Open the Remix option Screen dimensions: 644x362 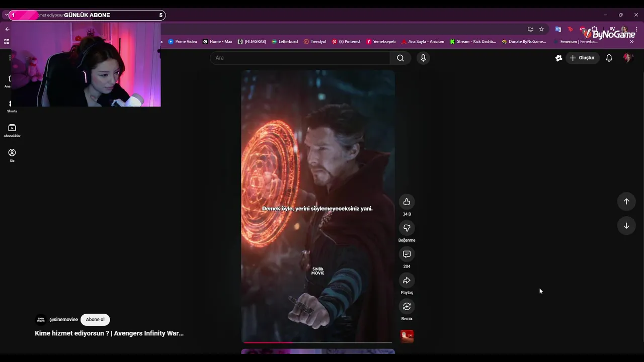click(x=407, y=306)
